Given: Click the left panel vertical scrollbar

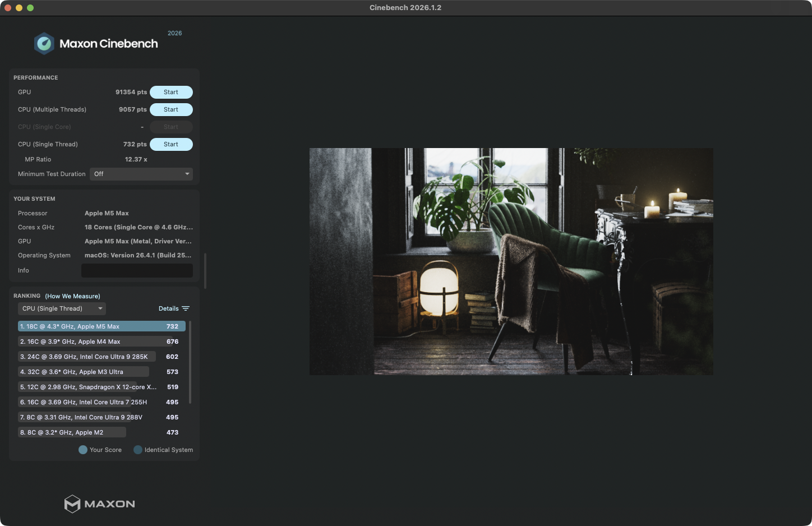Looking at the screenshot, I should (x=205, y=271).
